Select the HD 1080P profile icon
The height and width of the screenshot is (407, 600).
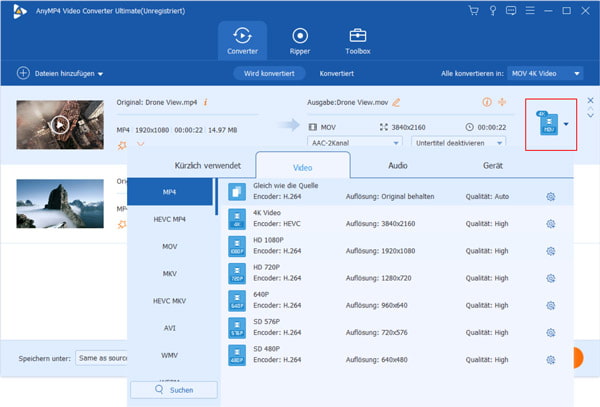[x=237, y=246]
